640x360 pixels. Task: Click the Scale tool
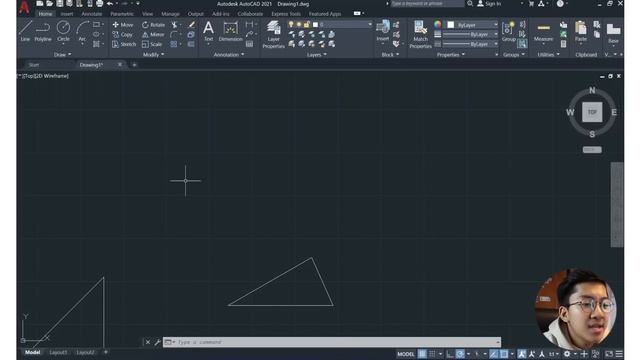tap(152, 44)
